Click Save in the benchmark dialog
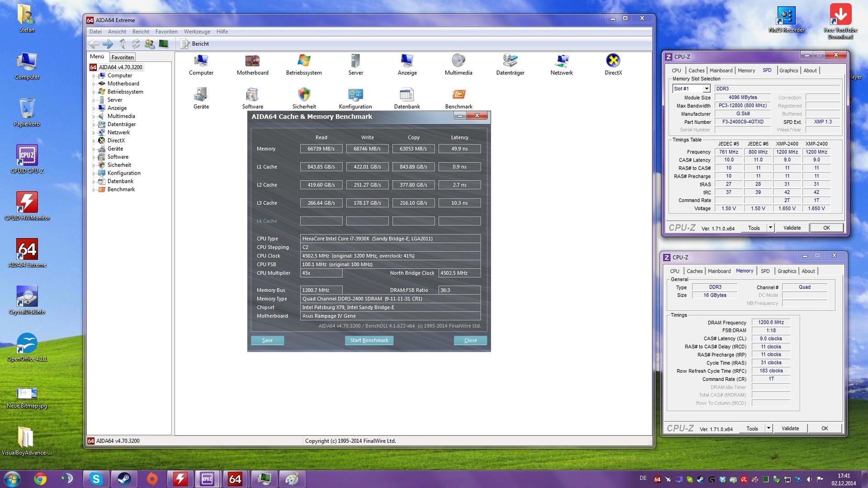This screenshot has height=488, width=868. (x=267, y=341)
